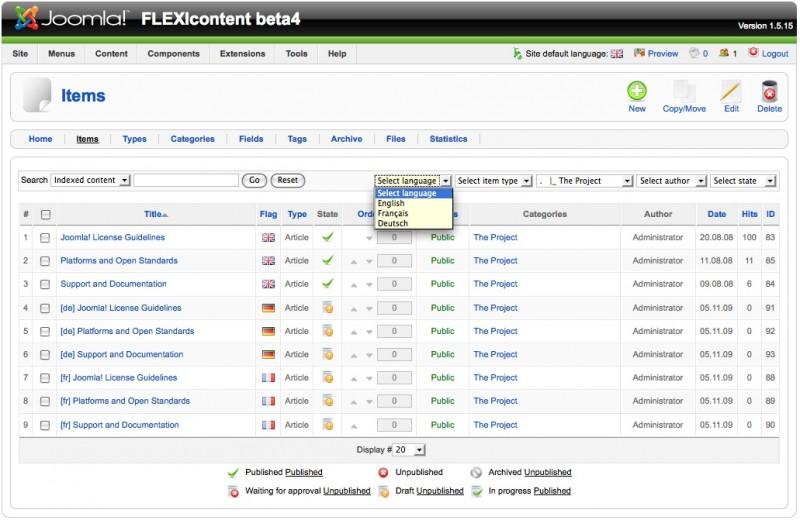Image resolution: width=800 pixels, height=520 pixels.
Task: Check the box for Platforms and Open Standards
Action: pyautogui.click(x=45, y=261)
